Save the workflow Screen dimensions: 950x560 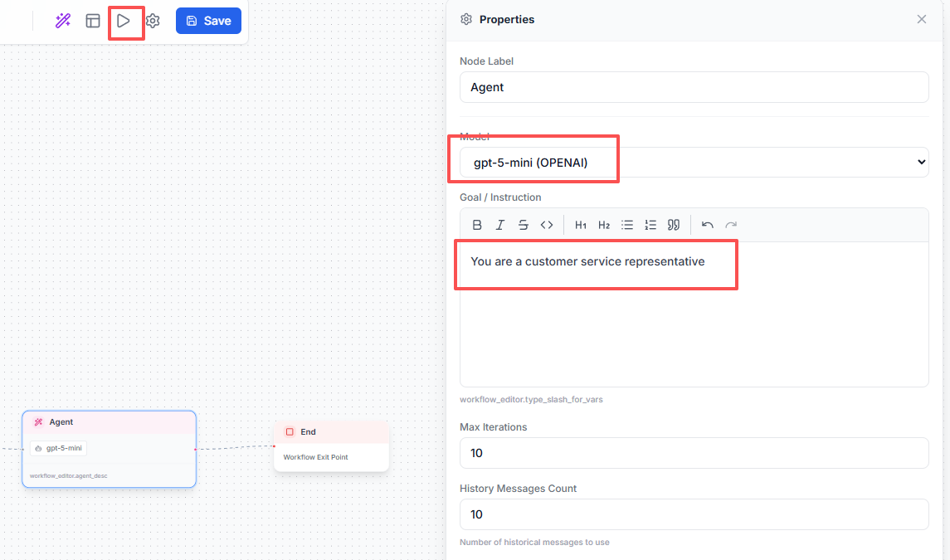tap(208, 21)
